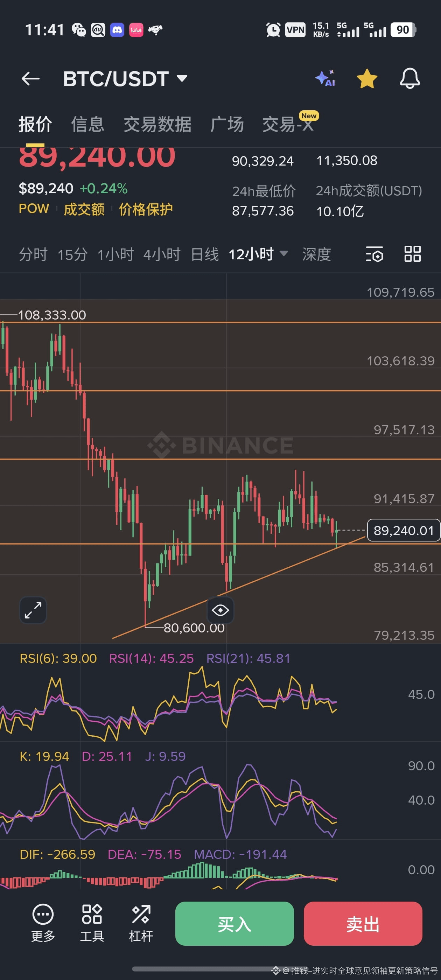Tap the 90,329.24 high price value
This screenshot has height=980, width=441.
263,161
